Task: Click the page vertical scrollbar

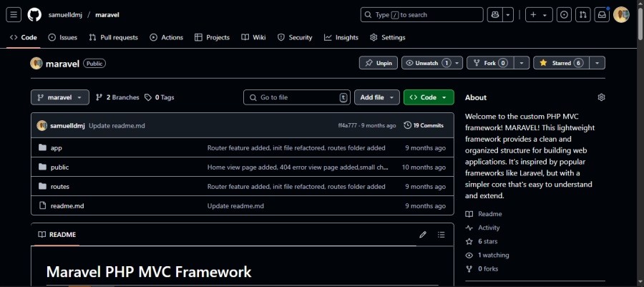Action: (x=639, y=143)
